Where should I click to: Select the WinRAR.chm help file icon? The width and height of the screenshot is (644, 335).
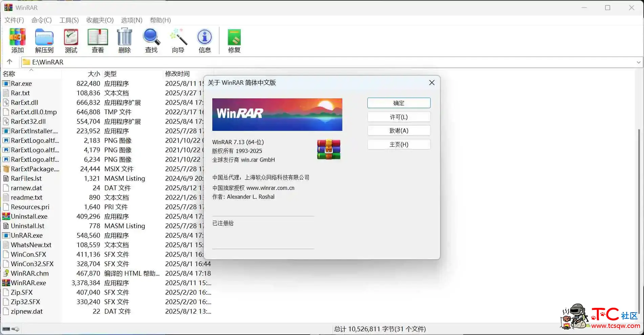pos(6,273)
